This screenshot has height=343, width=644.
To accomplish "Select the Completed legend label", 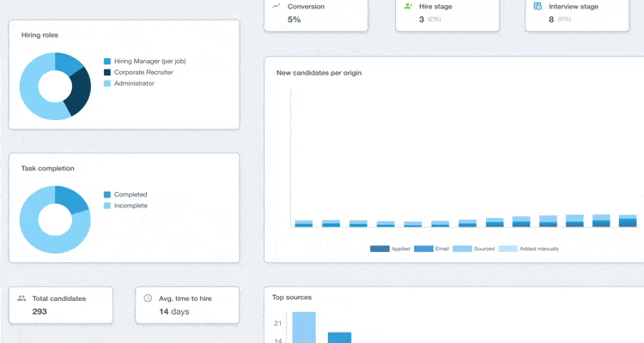I will (131, 195).
